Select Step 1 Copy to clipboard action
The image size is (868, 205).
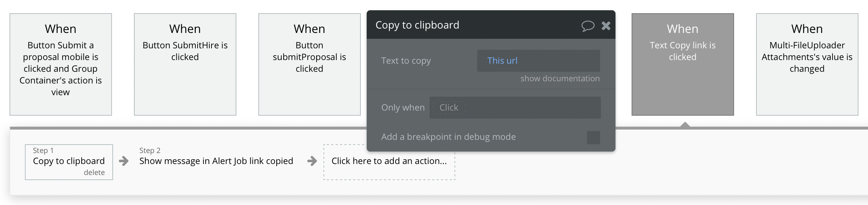pos(68,161)
